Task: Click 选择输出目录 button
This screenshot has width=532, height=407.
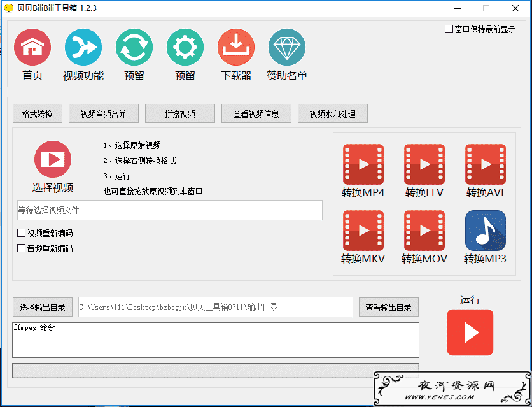Action: point(43,307)
